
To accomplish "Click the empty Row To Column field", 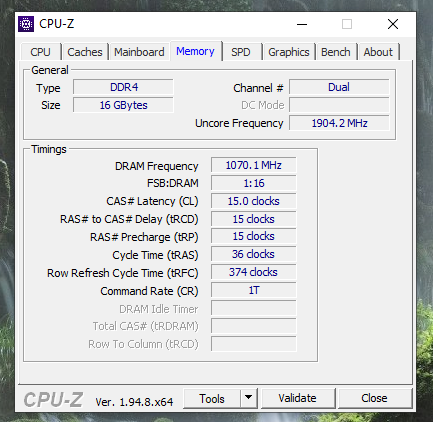I will click(254, 344).
